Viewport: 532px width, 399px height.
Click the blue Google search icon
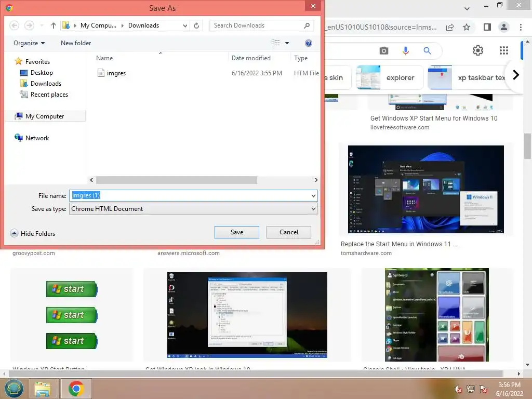coord(427,50)
